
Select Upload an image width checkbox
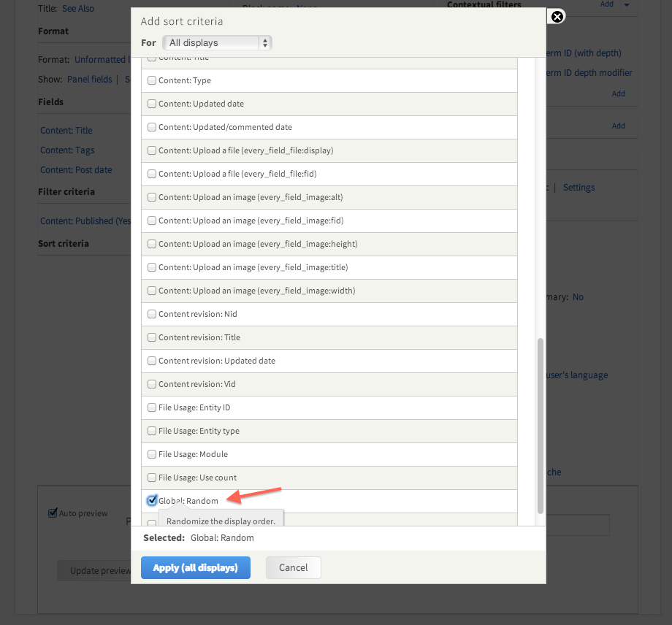pos(152,291)
